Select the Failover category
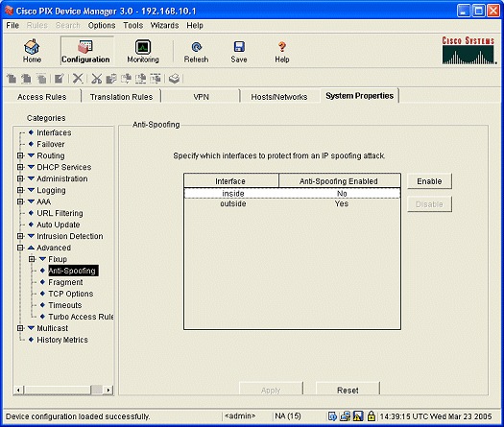This screenshot has width=504, height=427. point(51,144)
